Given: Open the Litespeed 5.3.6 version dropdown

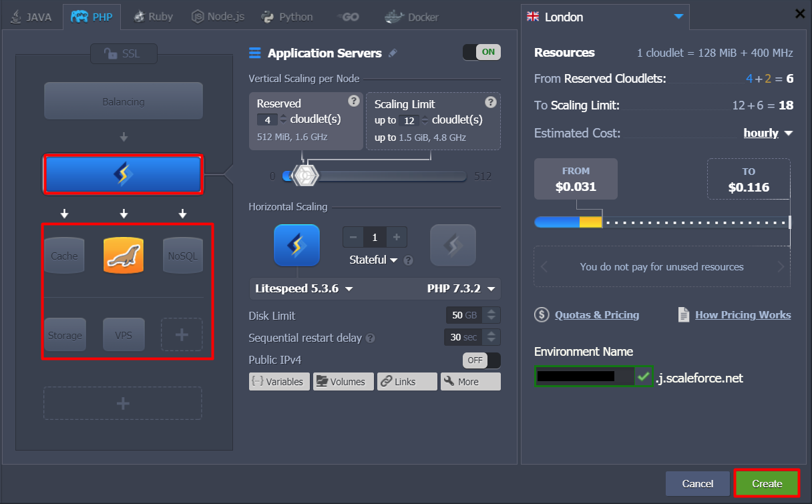Looking at the screenshot, I should point(304,289).
